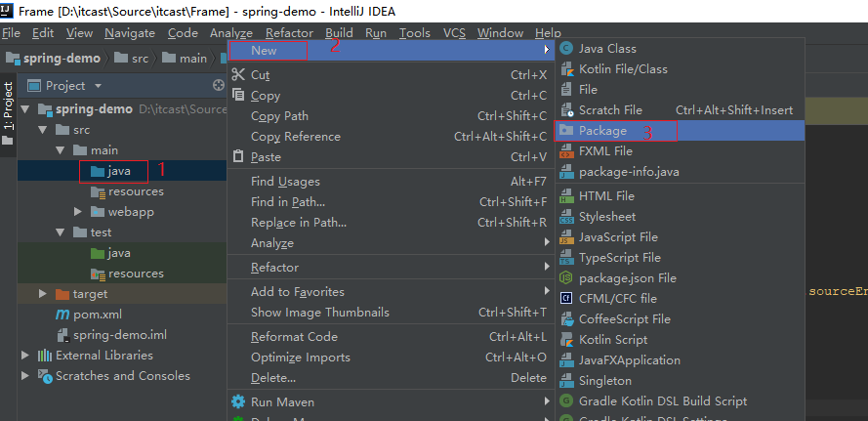This screenshot has width=868, height=421.
Task: Expand the webapp folder
Action: pyautogui.click(x=78, y=212)
